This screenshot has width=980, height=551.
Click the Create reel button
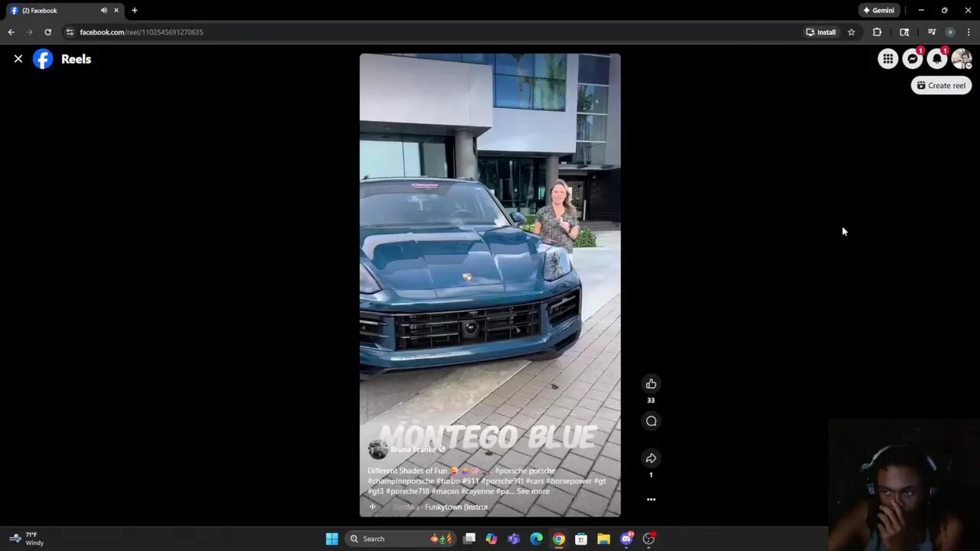[x=941, y=86]
